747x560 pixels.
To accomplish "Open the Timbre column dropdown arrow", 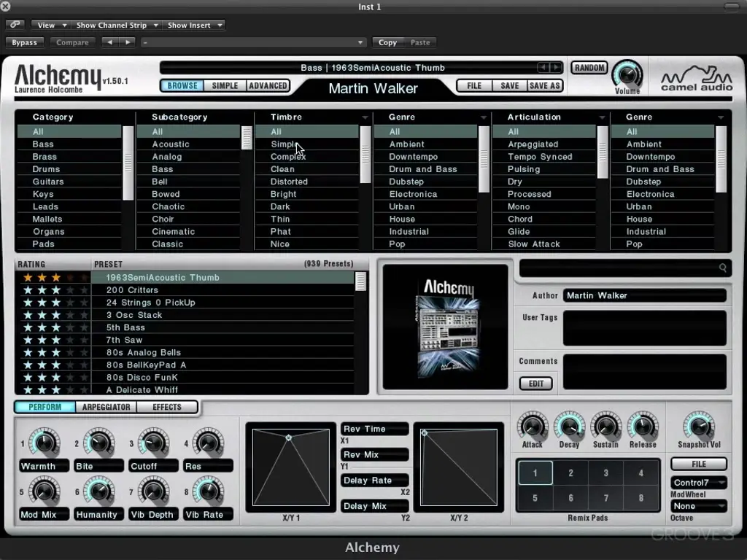I will tap(365, 117).
